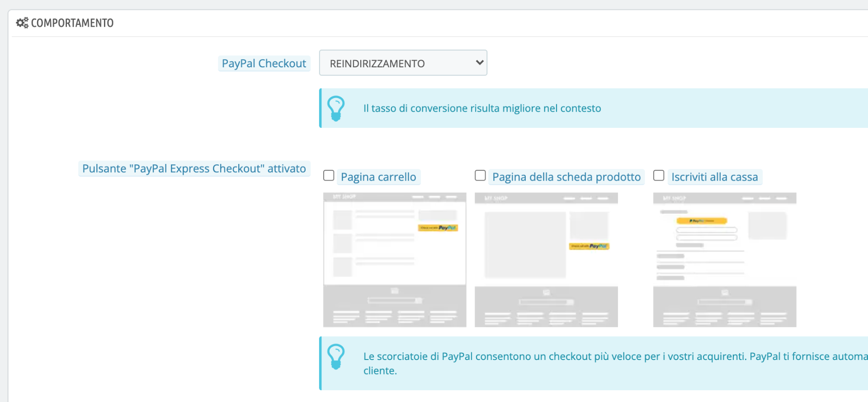Click the gears icon beside COMPORTAMENTO
This screenshot has width=868, height=402.
22,23
